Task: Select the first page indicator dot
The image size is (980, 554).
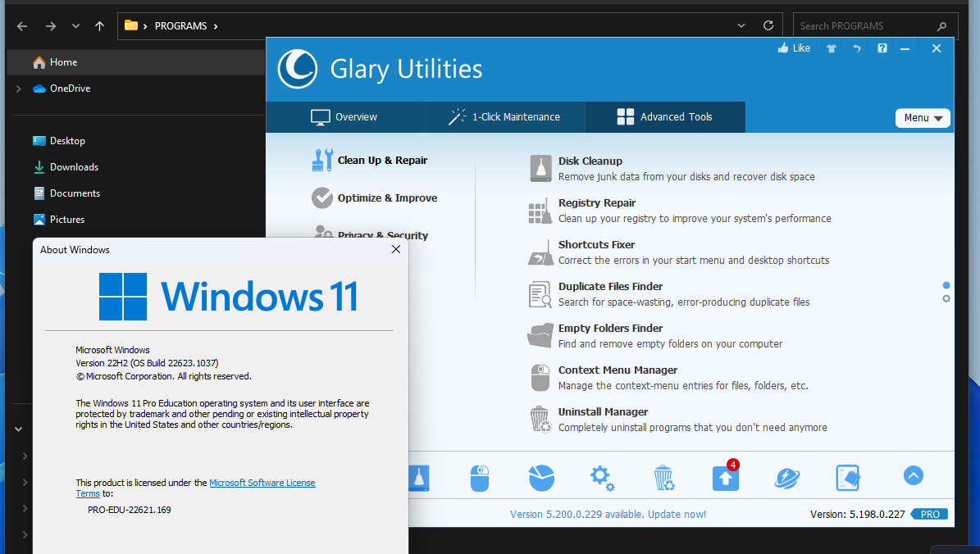Action: (x=946, y=285)
